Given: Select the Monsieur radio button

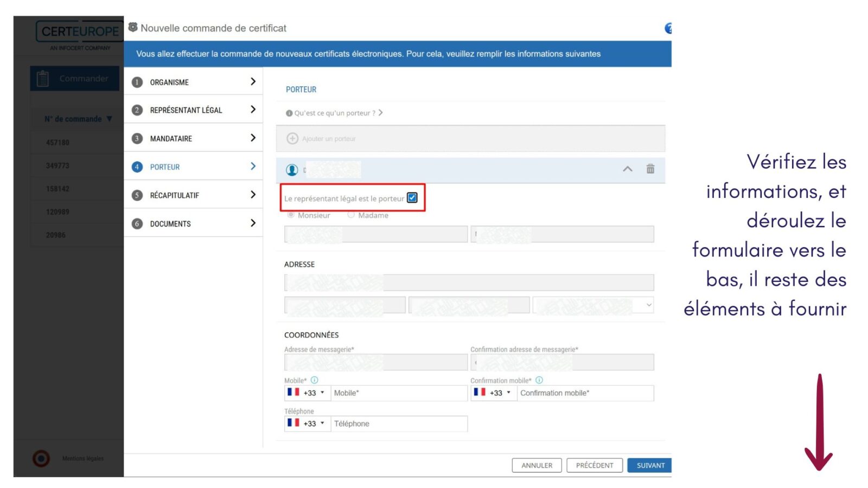Looking at the screenshot, I should point(291,215).
